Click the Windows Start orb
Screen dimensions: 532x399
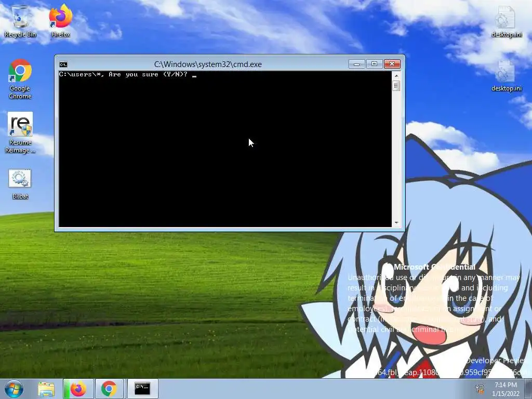(x=14, y=389)
